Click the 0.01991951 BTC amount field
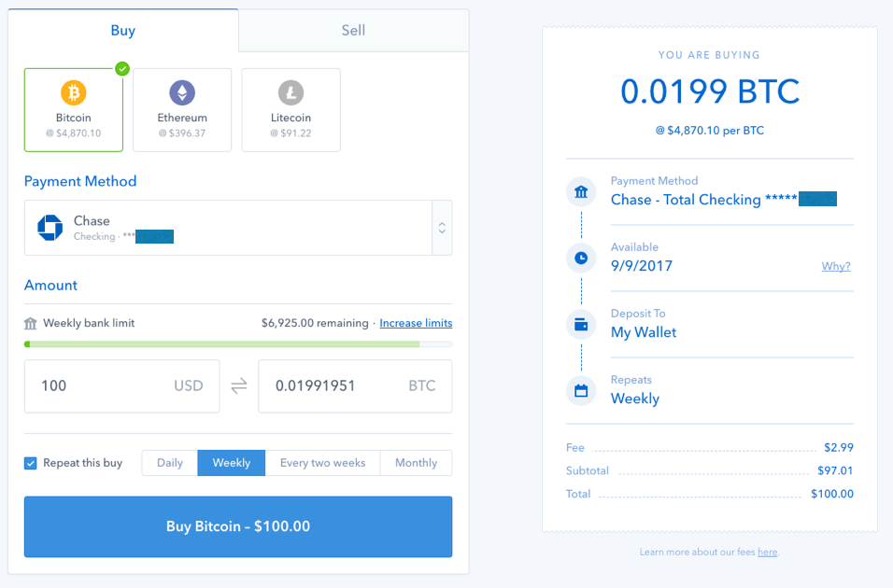893x588 pixels. click(355, 385)
